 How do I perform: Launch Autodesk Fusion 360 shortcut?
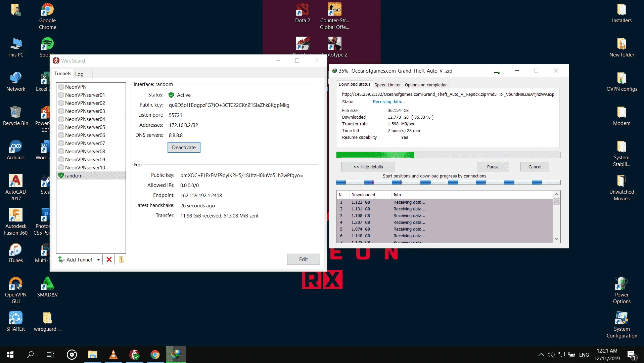tap(16, 222)
